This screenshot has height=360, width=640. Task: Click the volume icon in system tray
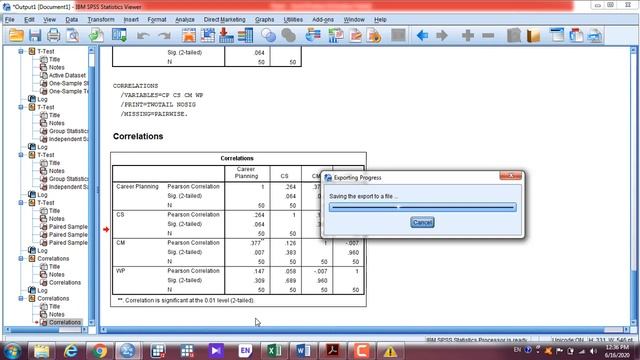click(593, 351)
